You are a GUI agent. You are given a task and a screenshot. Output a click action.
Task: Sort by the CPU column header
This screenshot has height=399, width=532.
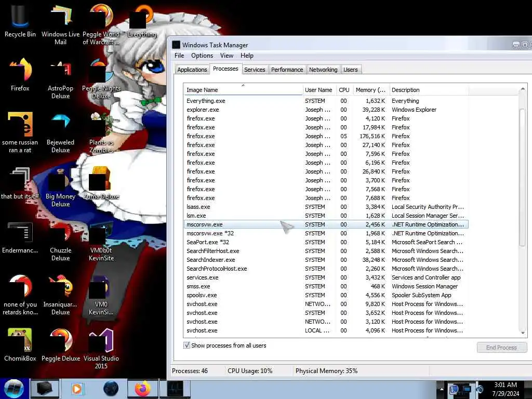coord(344,90)
